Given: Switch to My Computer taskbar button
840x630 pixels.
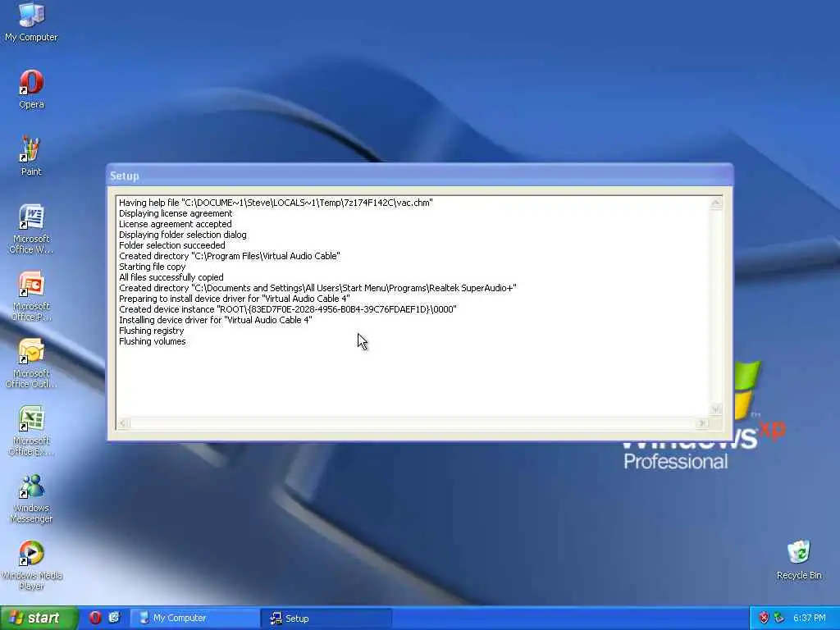Looking at the screenshot, I should point(195,619).
